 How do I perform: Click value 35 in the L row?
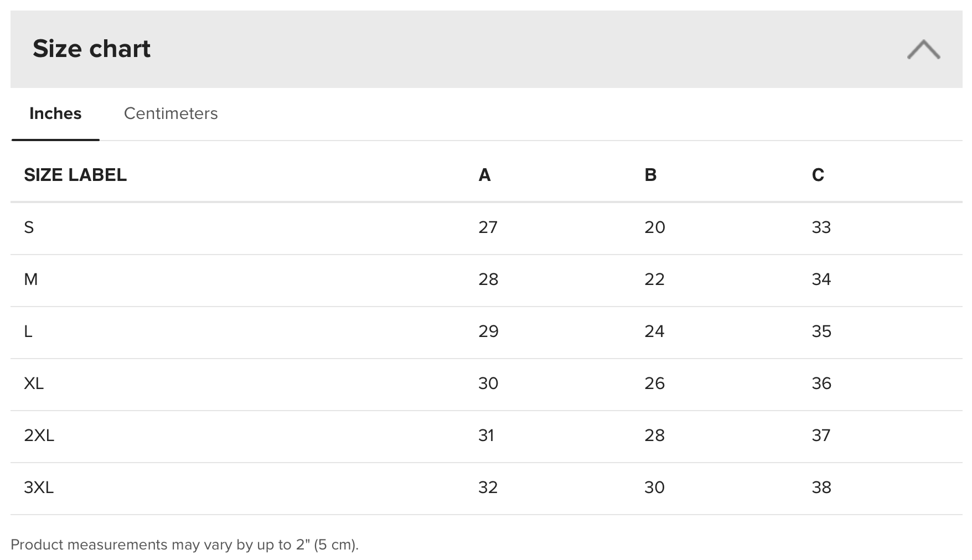[821, 331]
